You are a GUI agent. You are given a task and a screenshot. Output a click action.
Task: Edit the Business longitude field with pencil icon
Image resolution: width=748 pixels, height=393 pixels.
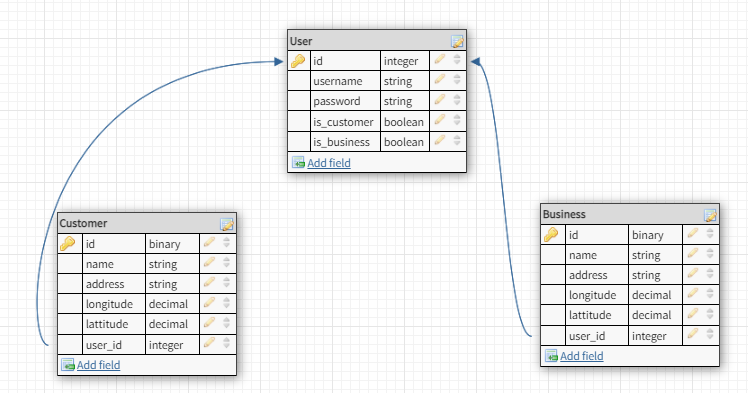tap(693, 293)
